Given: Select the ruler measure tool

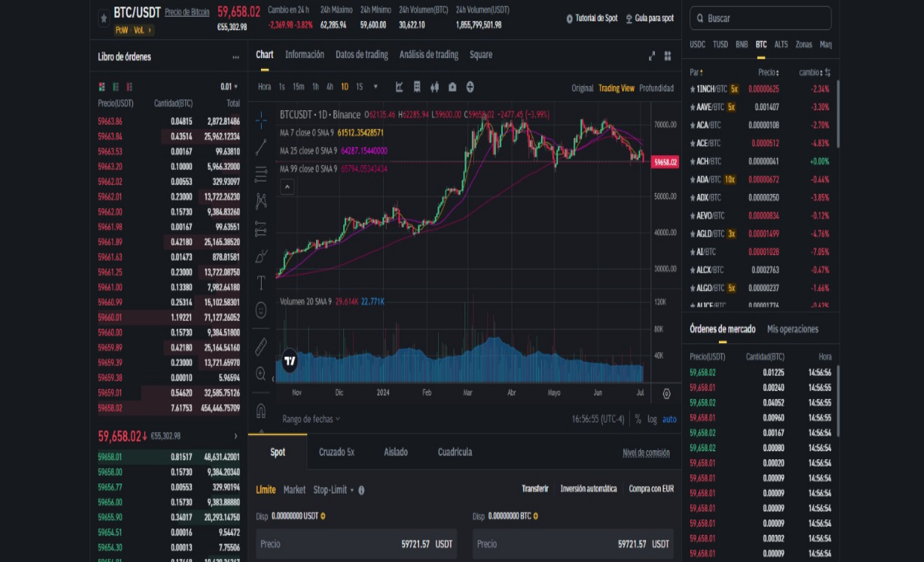Looking at the screenshot, I should (x=261, y=347).
